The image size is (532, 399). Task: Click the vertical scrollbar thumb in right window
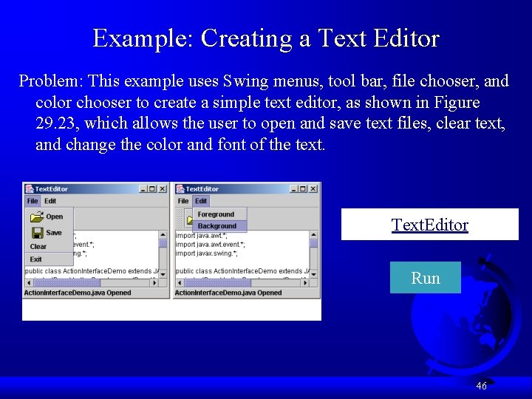pos(313,244)
